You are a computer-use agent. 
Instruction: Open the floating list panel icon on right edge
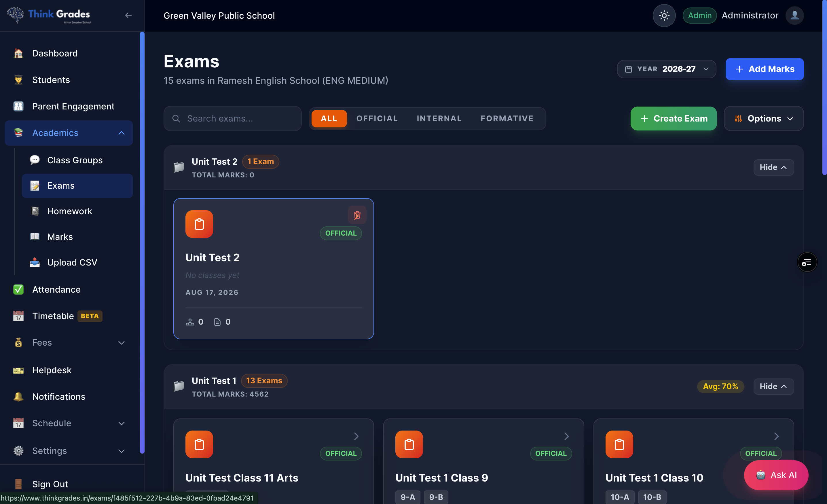(x=807, y=262)
